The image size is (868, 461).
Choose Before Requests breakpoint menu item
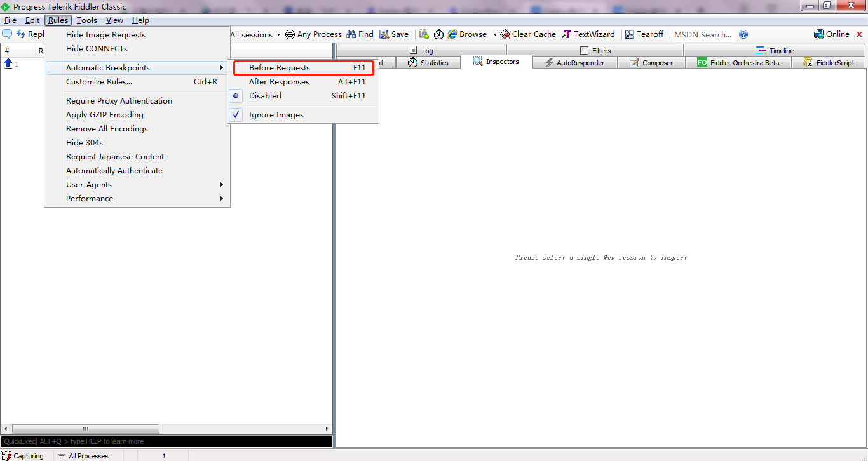[x=280, y=68]
